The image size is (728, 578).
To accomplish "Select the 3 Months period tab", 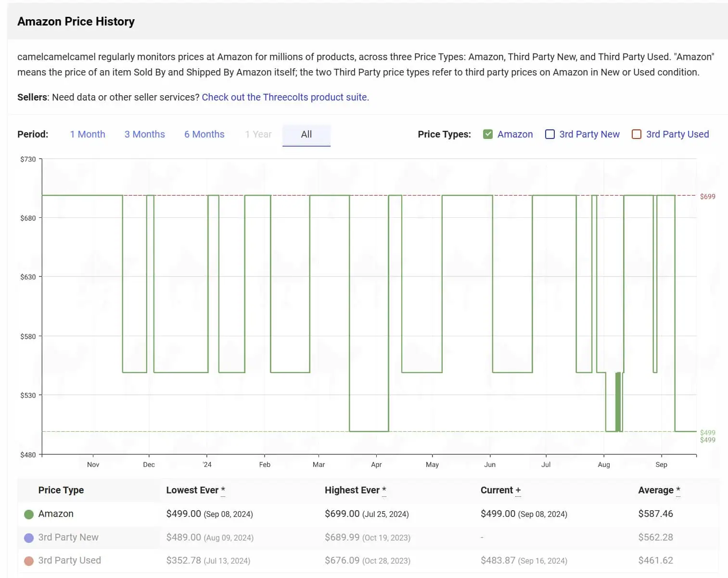I will pos(144,134).
